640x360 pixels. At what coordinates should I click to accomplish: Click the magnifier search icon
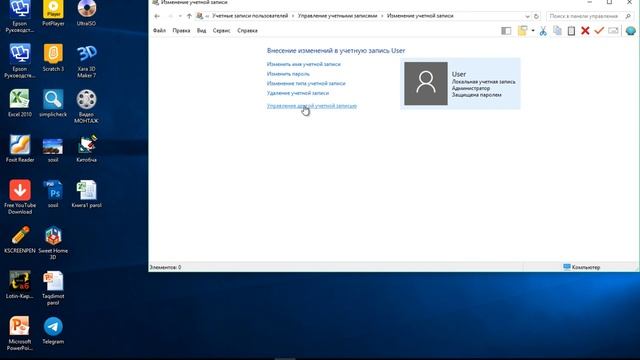point(628,16)
